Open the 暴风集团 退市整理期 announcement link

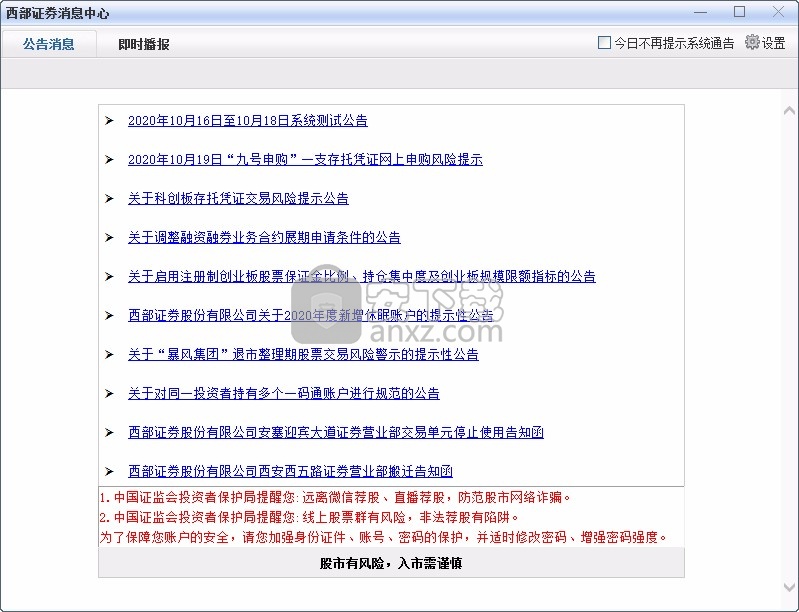(x=303, y=355)
